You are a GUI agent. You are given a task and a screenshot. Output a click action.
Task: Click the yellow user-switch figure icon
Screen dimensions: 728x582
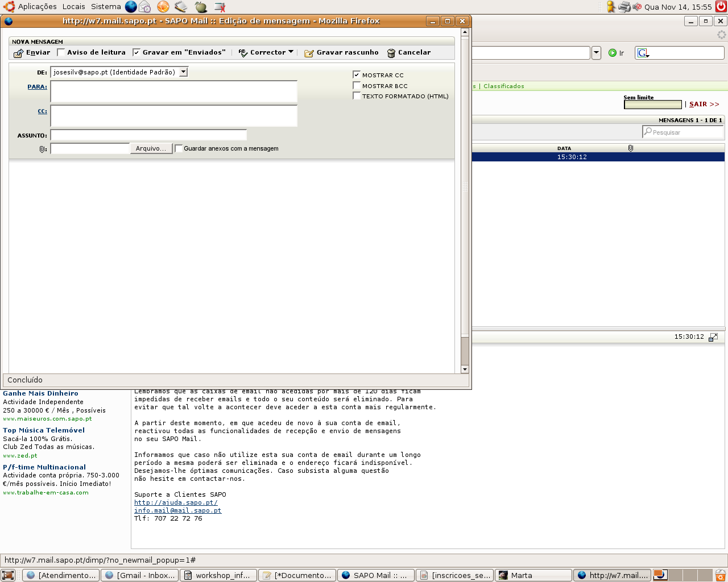[x=611, y=7]
